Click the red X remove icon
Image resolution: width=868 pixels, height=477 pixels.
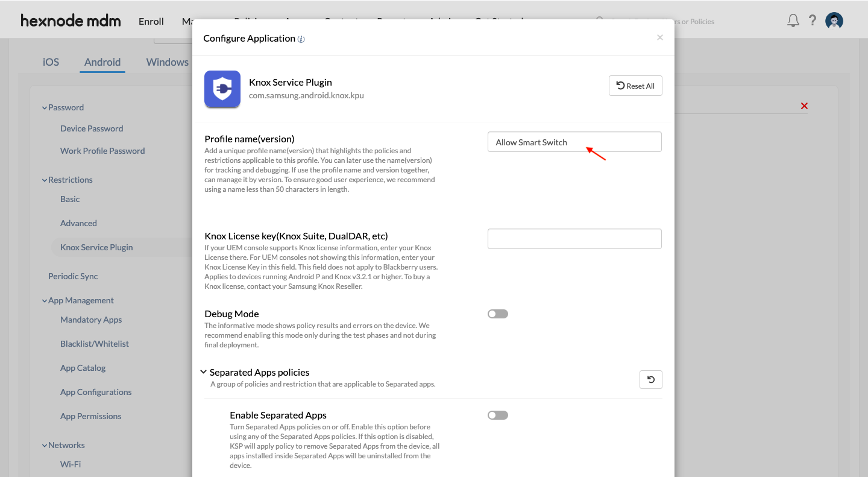click(x=804, y=106)
